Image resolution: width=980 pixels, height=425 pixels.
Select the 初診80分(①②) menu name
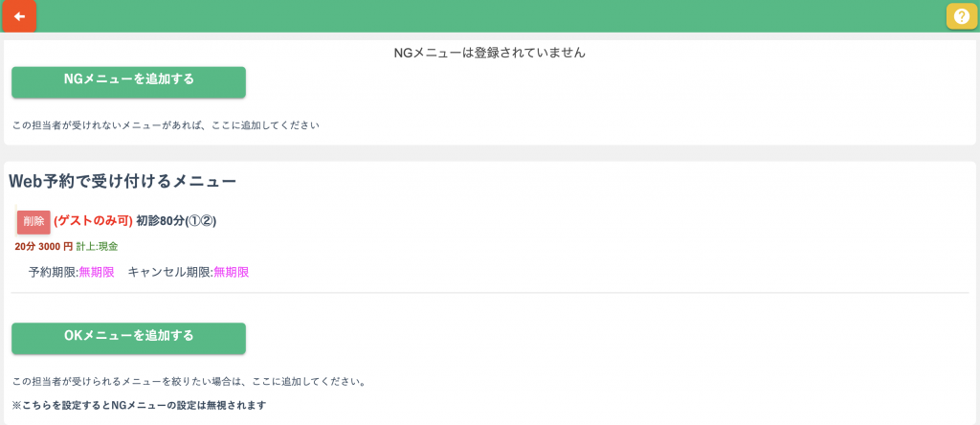point(176,221)
